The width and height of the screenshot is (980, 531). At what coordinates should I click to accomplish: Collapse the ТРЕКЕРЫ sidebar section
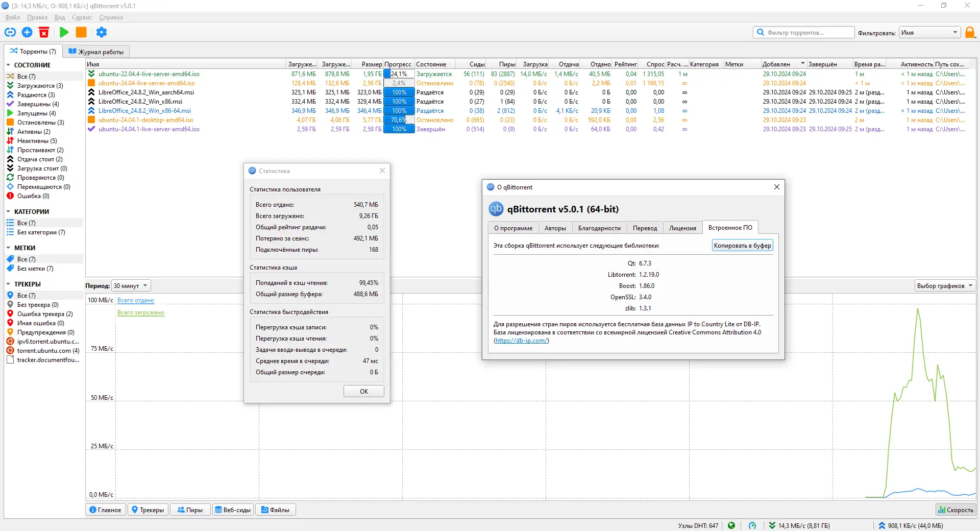tap(8, 284)
